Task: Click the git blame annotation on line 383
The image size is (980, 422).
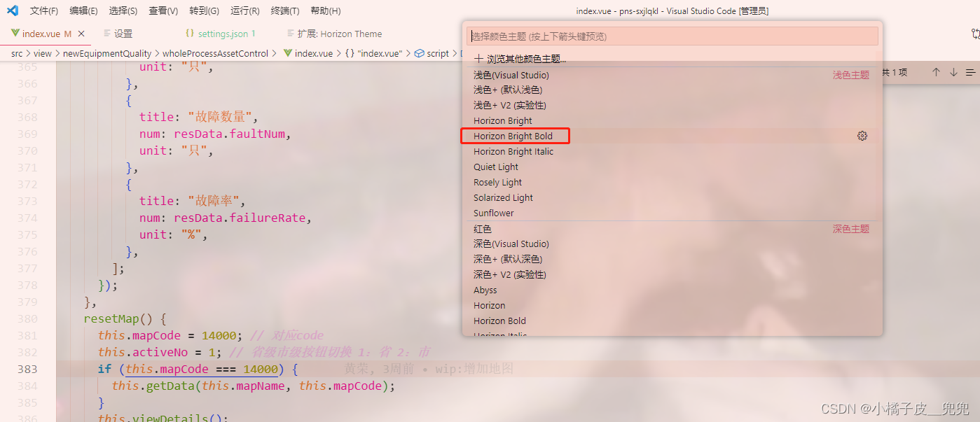Action: [x=429, y=368]
